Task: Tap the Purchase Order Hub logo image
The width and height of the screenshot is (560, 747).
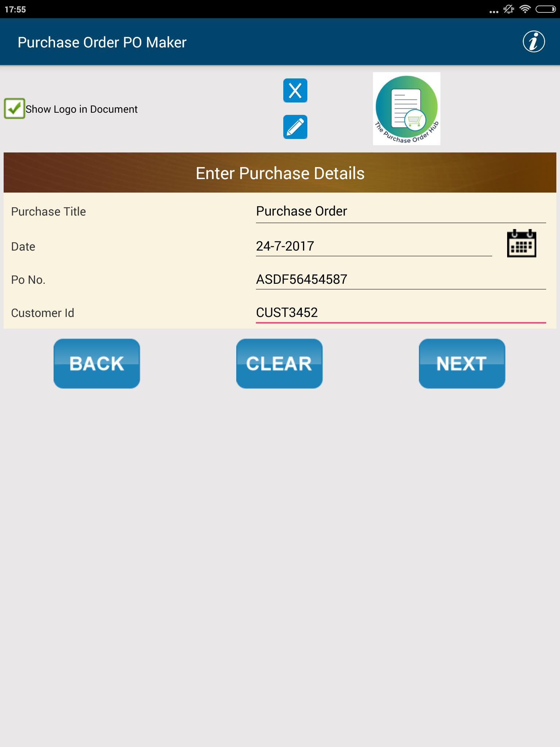Action: [407, 109]
